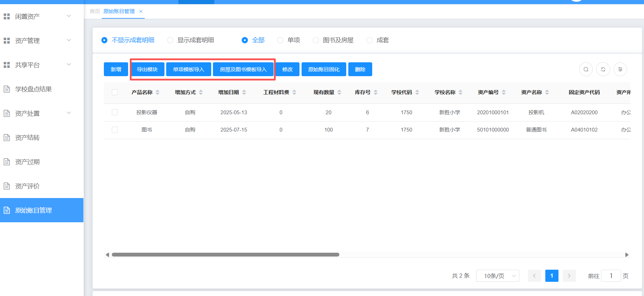Click the refresh table icon
The height and width of the screenshot is (296, 644).
point(603,69)
